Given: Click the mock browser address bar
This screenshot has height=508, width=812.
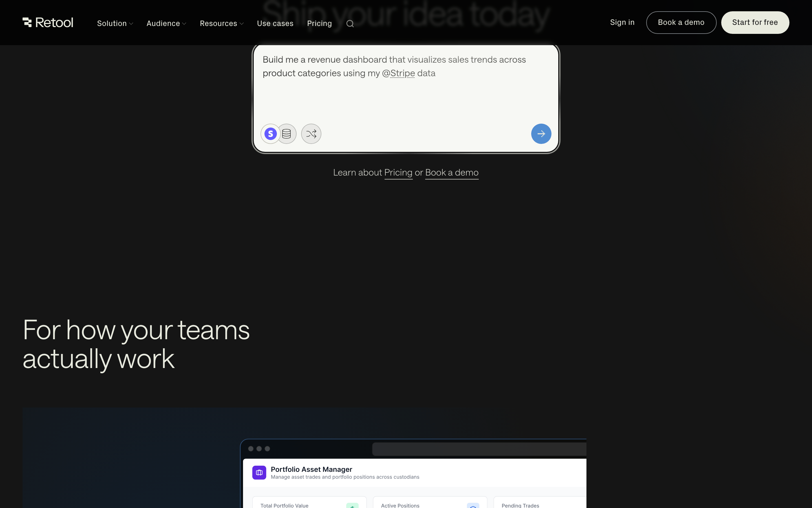Looking at the screenshot, I should [479, 449].
